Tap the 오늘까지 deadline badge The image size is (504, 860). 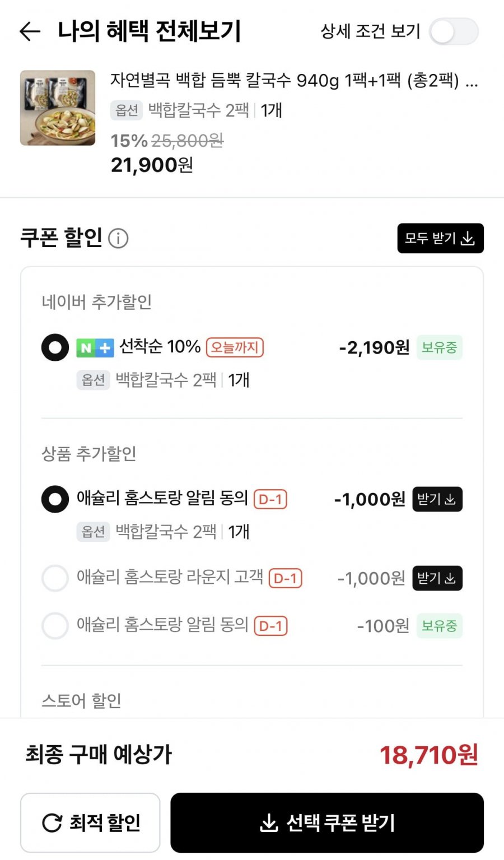(235, 347)
